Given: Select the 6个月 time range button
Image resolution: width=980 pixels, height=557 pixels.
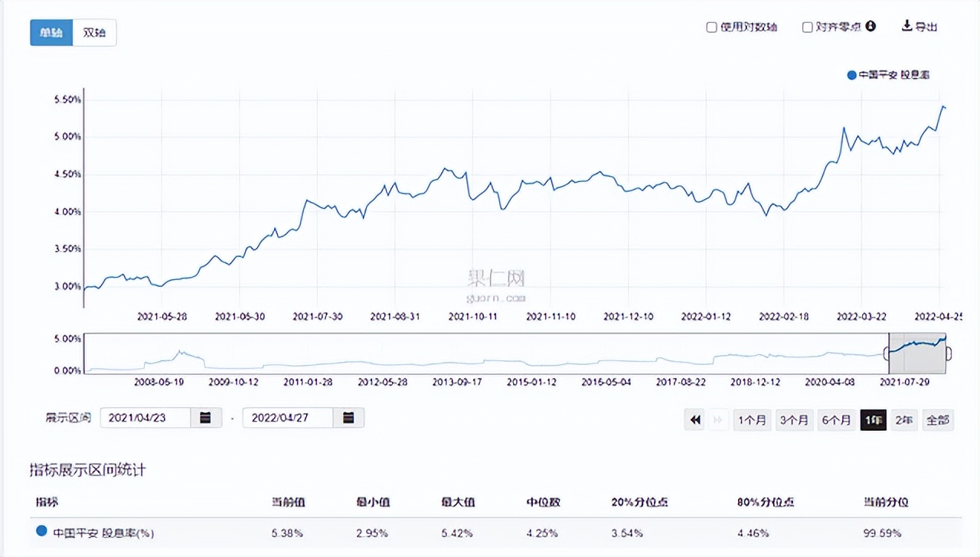Looking at the screenshot, I should point(836,419).
